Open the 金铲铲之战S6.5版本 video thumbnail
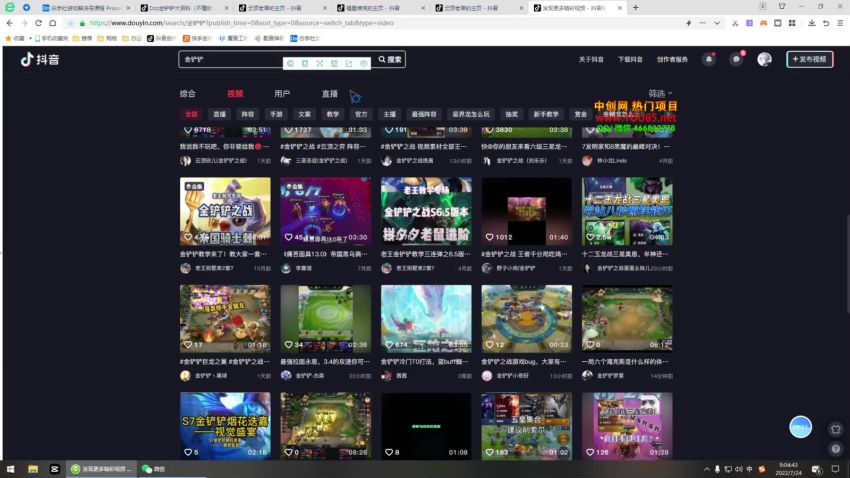Viewport: 850px width, 478px height. (426, 211)
